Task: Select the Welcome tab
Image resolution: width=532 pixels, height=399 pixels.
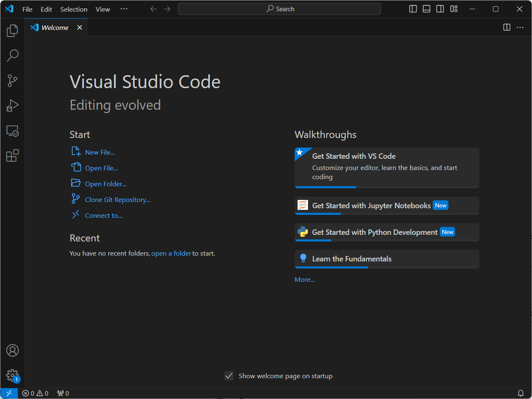Action: click(56, 27)
